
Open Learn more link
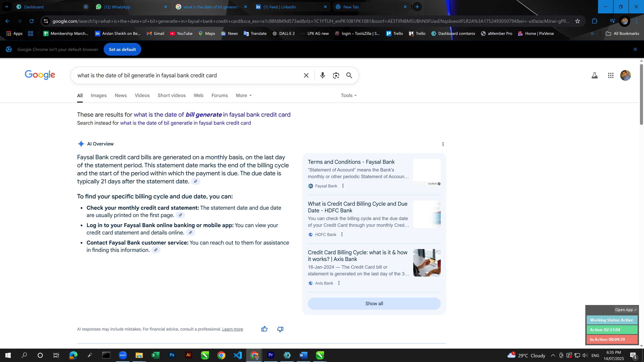(232, 329)
